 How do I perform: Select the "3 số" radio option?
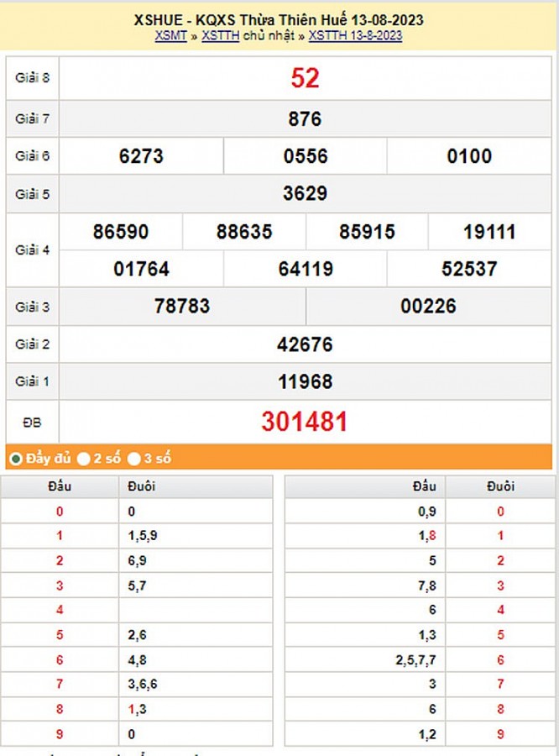[x=133, y=459]
